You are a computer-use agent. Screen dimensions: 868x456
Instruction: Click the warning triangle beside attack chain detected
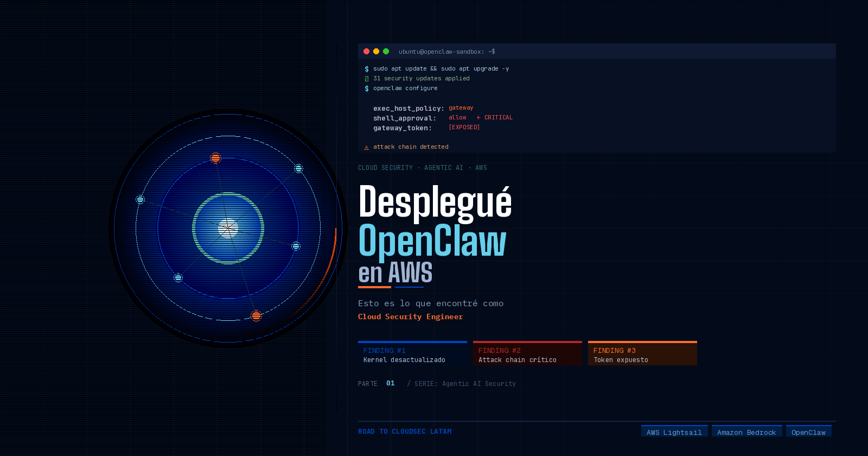coord(366,147)
